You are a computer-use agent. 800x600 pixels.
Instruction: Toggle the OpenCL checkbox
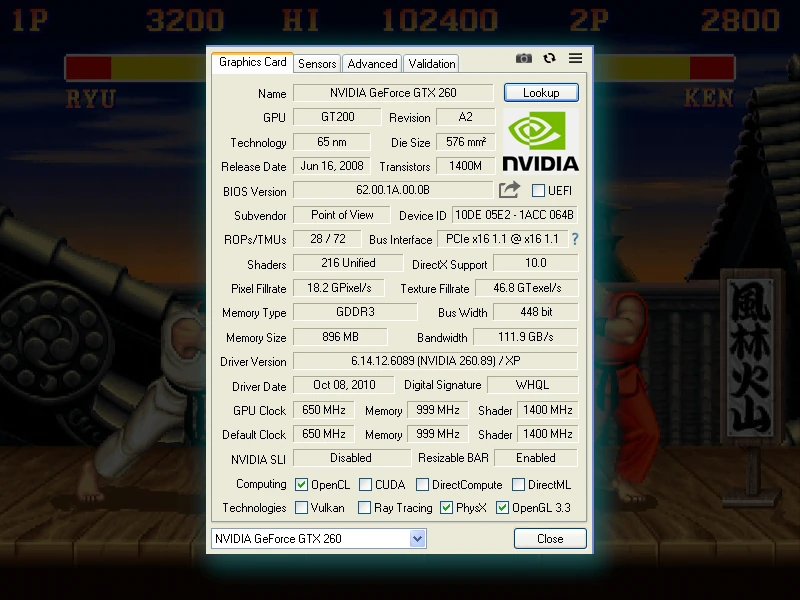click(301, 485)
